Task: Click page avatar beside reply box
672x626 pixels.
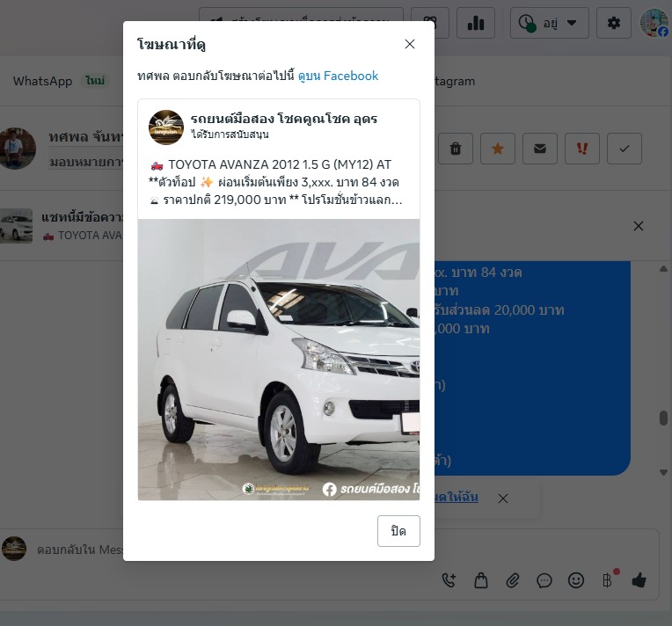Action: 14,549
